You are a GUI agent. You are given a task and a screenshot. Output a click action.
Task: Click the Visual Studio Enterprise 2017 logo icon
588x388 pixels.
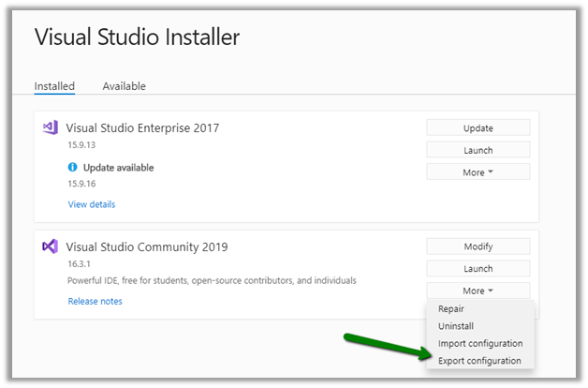51,127
